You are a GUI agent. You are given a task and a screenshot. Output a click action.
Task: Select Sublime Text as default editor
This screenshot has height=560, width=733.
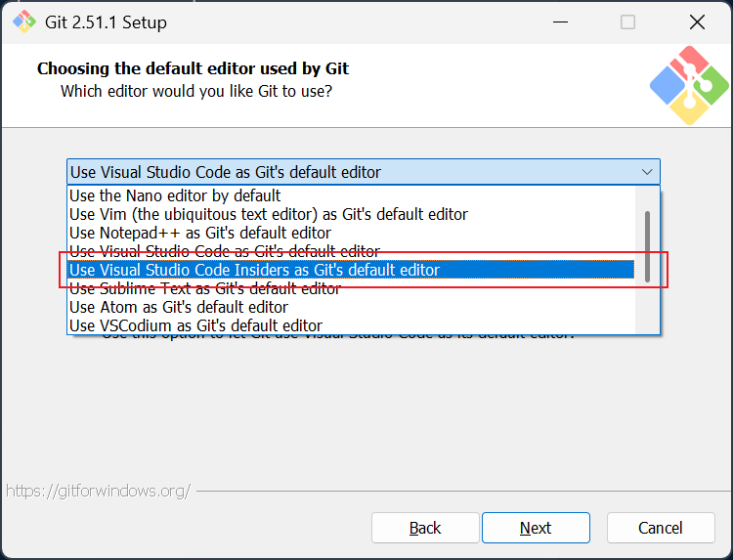tap(205, 288)
